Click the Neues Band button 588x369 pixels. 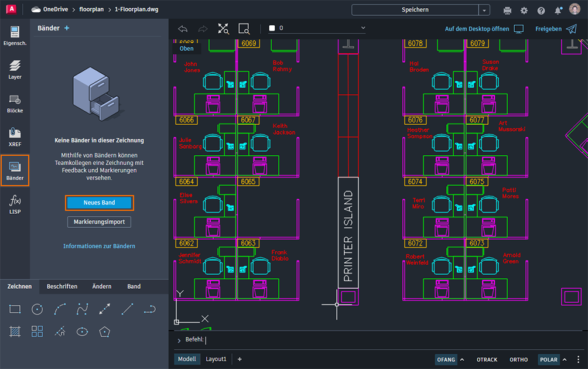point(100,203)
